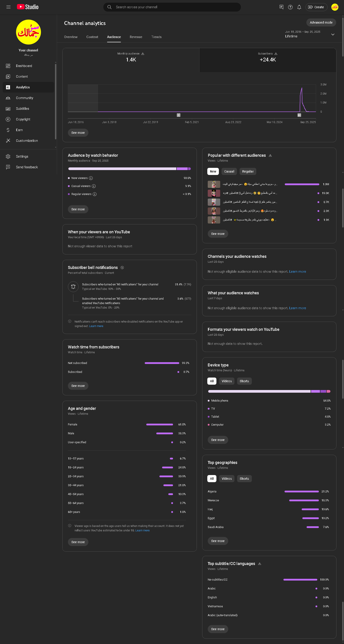This screenshot has width=344, height=644.
Task: Select Shorts filter in Device type card
Action: pos(244,381)
